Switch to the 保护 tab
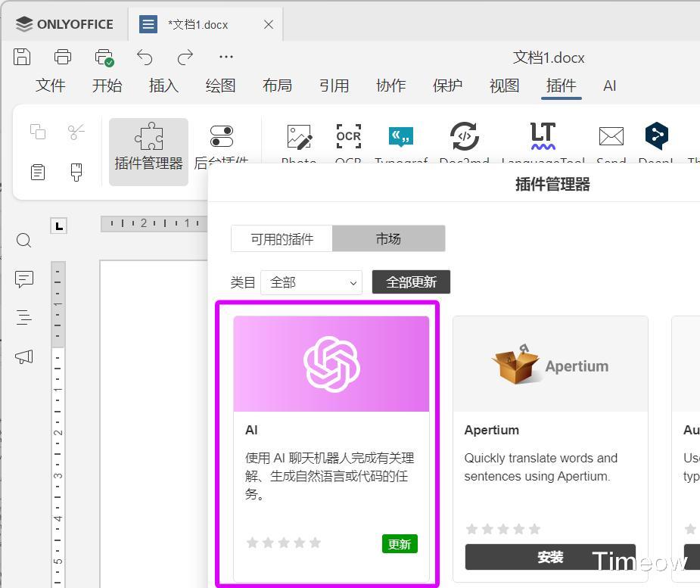 click(447, 86)
